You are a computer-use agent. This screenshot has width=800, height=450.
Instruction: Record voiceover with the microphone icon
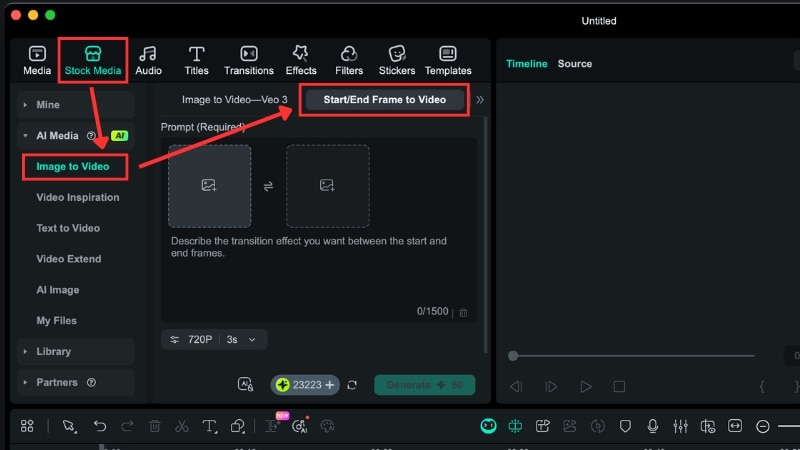pos(653,426)
